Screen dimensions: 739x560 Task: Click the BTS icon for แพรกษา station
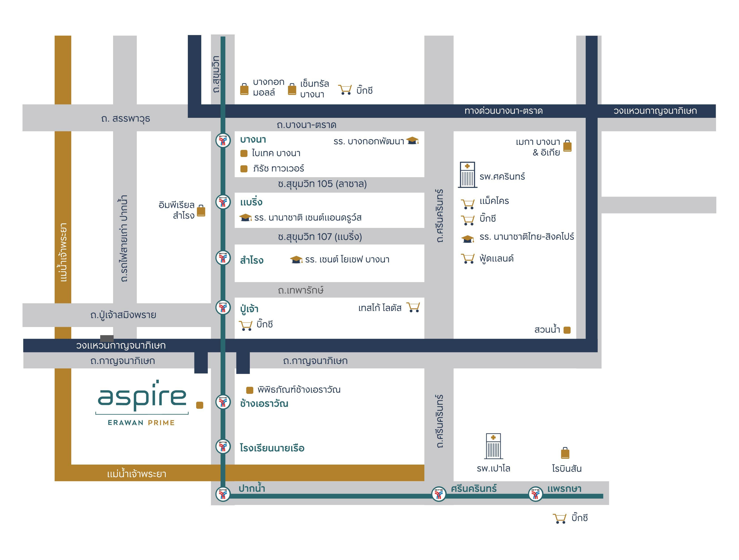coord(535,494)
